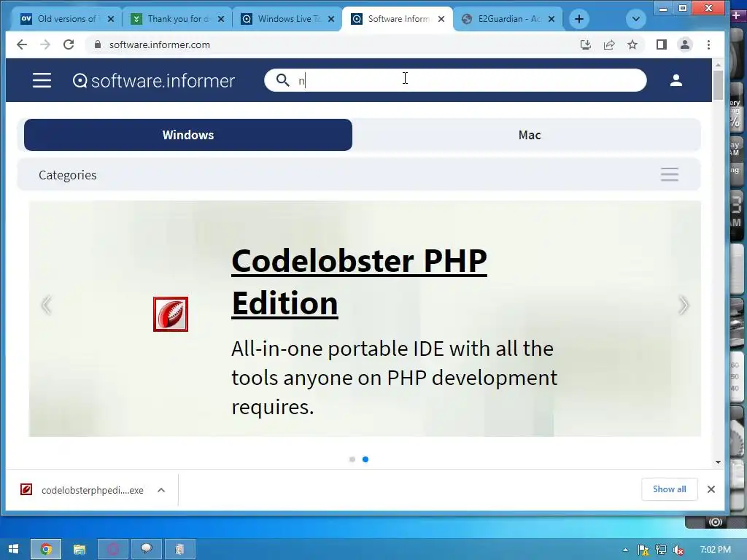This screenshot has width=747, height=560.
Task: Click the speech bubble taskbar app
Action: (146, 549)
